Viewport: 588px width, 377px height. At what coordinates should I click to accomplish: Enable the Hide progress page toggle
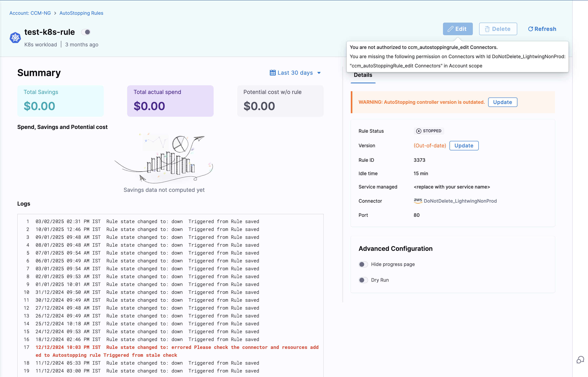coord(363,264)
